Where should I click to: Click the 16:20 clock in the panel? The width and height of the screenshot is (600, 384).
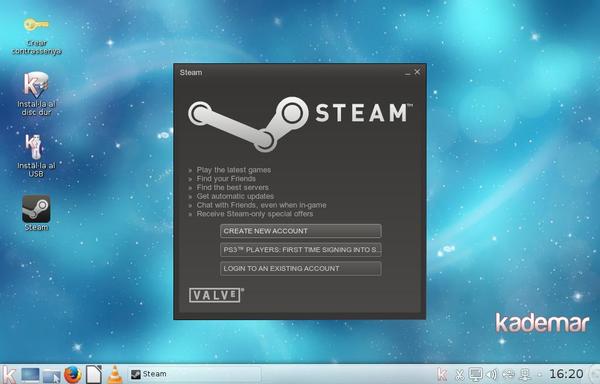pyautogui.click(x=566, y=374)
